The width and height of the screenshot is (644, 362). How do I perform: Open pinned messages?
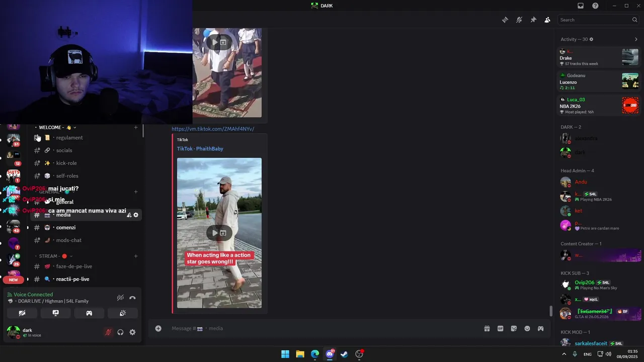click(533, 20)
